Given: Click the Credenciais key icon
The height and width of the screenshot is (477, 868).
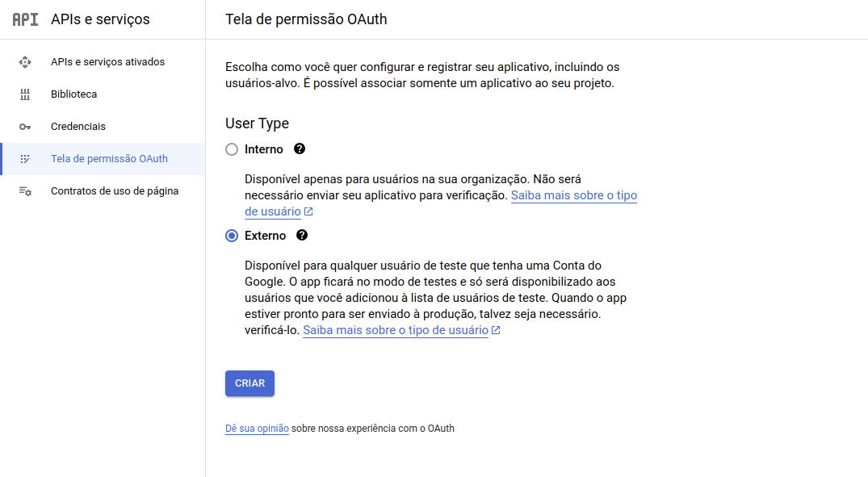Looking at the screenshot, I should (x=25, y=127).
